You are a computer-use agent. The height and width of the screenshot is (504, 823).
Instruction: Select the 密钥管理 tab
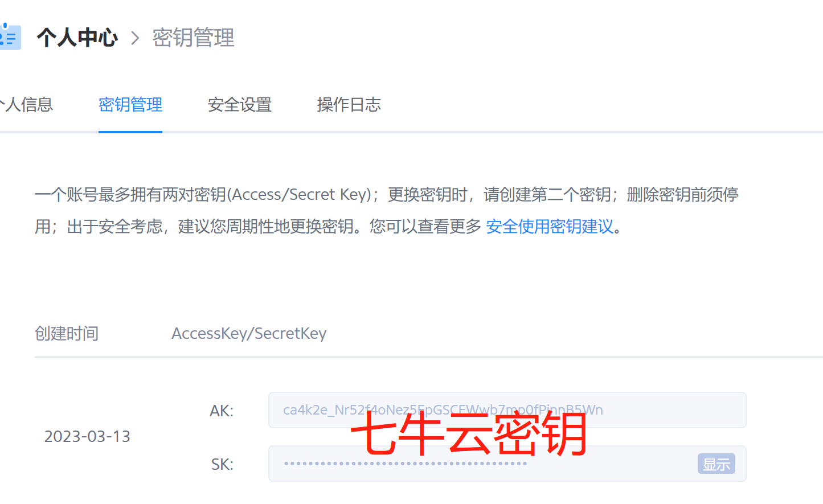[130, 105]
